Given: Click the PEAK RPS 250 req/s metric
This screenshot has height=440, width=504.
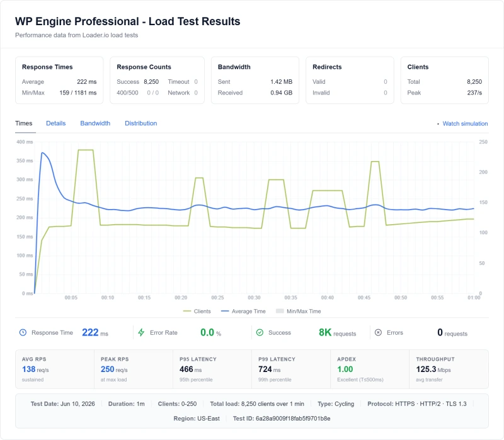Looking at the screenshot, I should coord(114,369).
